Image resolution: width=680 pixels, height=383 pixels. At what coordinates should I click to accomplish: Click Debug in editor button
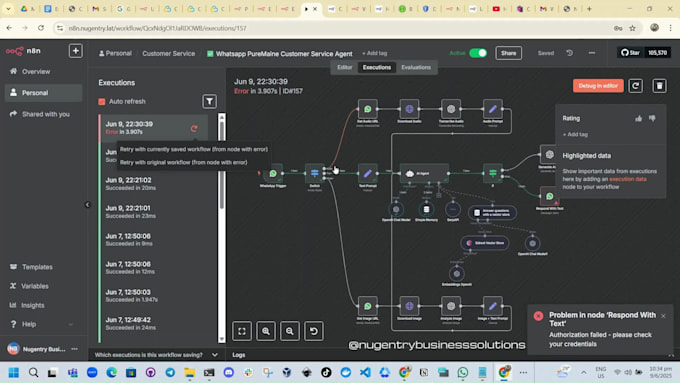tap(598, 86)
